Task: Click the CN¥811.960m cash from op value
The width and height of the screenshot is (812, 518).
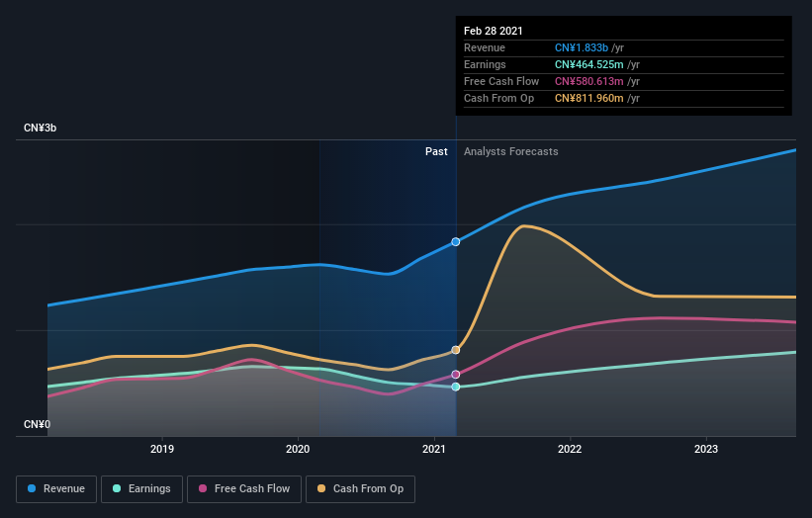Action: click(588, 98)
